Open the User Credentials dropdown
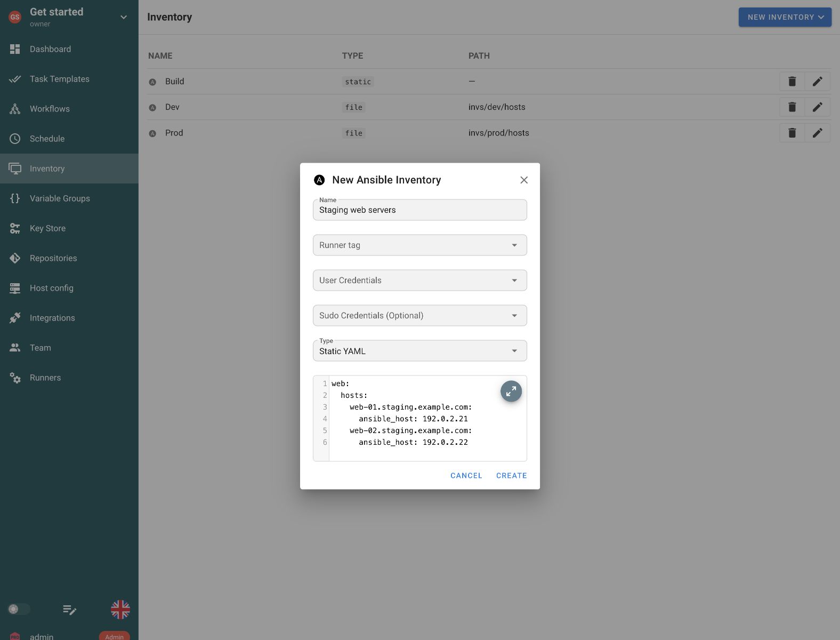Screen dimensions: 840x640 420,281
